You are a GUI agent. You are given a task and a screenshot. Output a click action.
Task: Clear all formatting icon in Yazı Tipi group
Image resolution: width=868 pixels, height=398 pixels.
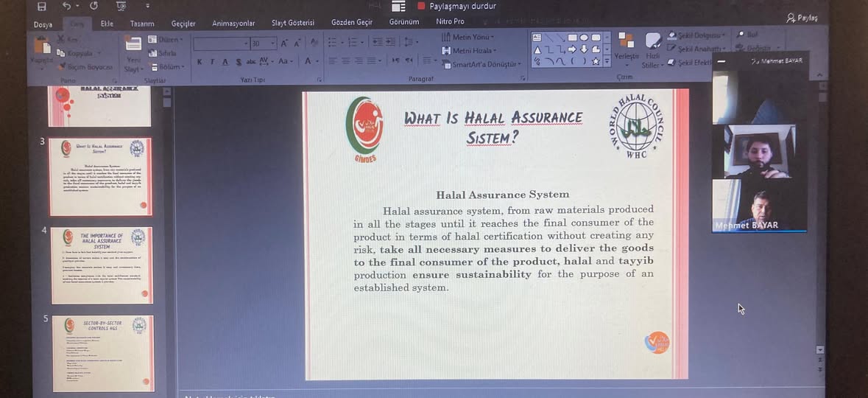[314, 43]
